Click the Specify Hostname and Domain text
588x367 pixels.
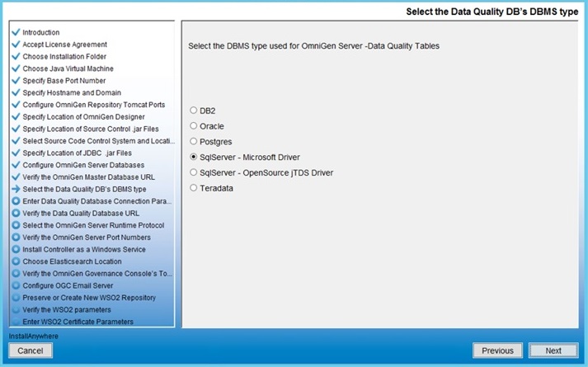tap(72, 92)
